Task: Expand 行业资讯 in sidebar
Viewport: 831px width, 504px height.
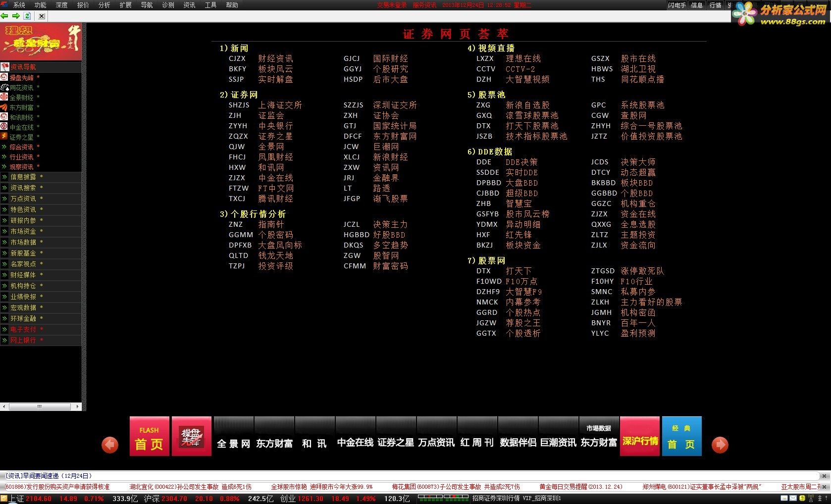Action: click(x=22, y=157)
